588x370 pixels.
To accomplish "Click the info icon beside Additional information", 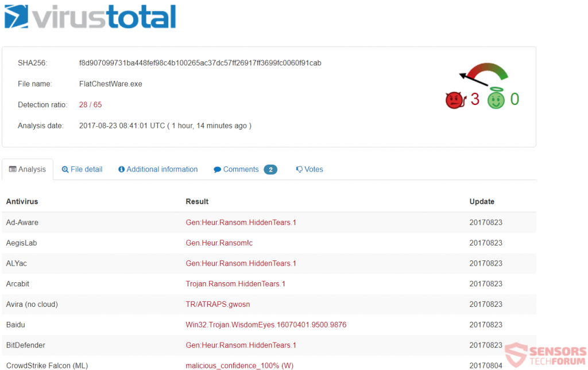I will point(121,170).
